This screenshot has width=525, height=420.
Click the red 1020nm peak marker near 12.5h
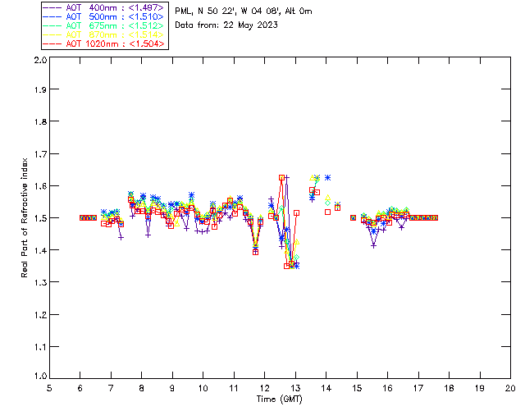click(x=282, y=177)
